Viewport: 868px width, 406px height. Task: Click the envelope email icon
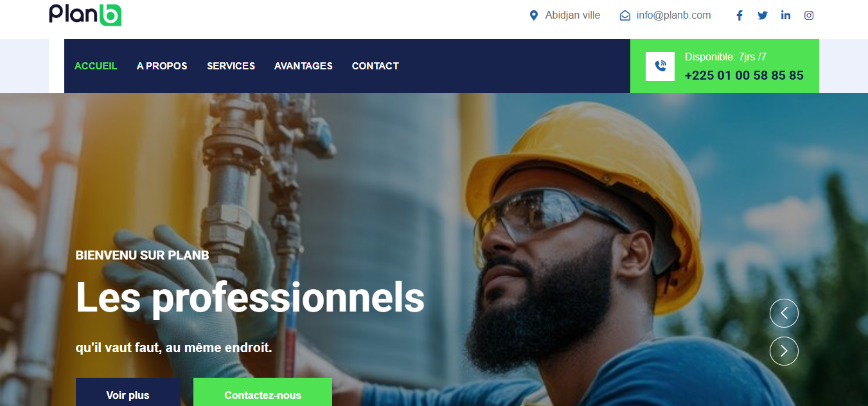(625, 15)
